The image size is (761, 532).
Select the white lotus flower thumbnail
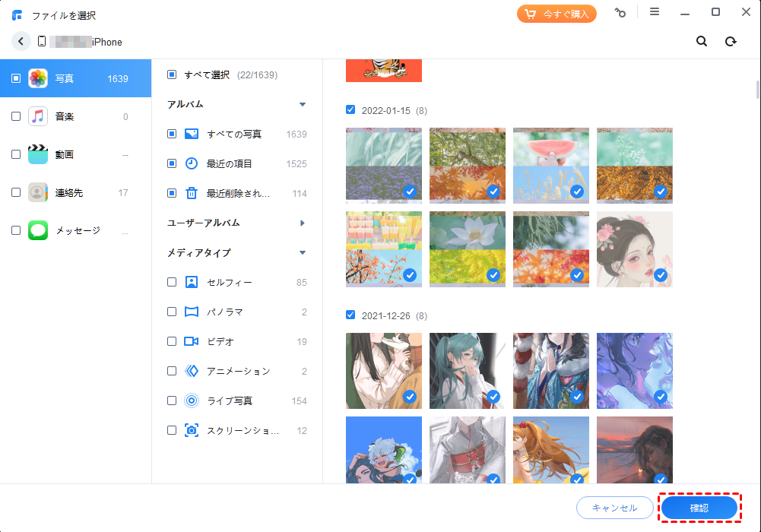point(468,249)
